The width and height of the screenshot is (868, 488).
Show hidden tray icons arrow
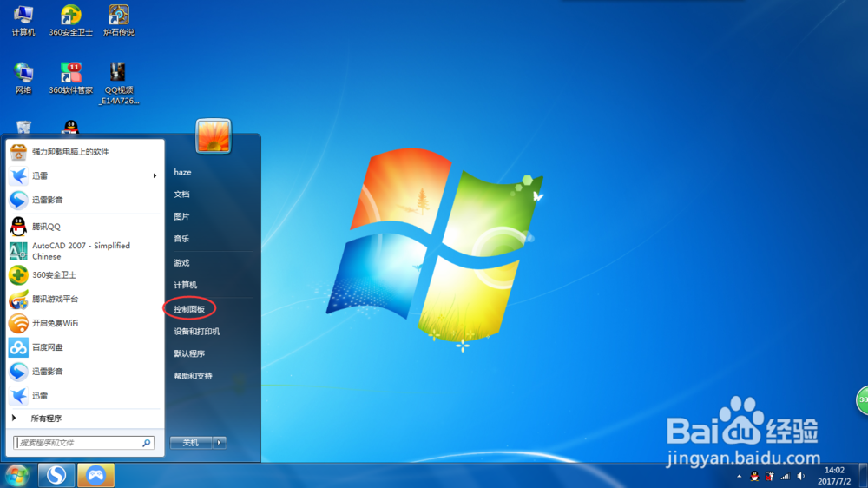(x=739, y=477)
